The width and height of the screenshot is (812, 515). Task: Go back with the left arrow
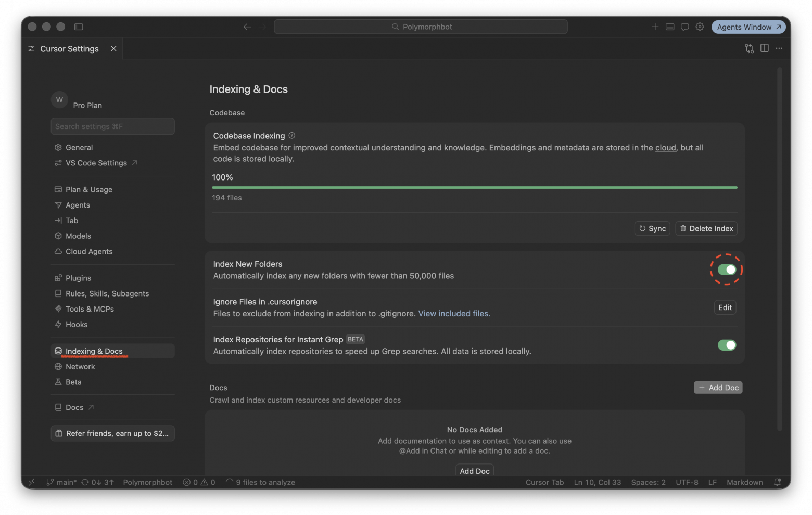tap(247, 27)
